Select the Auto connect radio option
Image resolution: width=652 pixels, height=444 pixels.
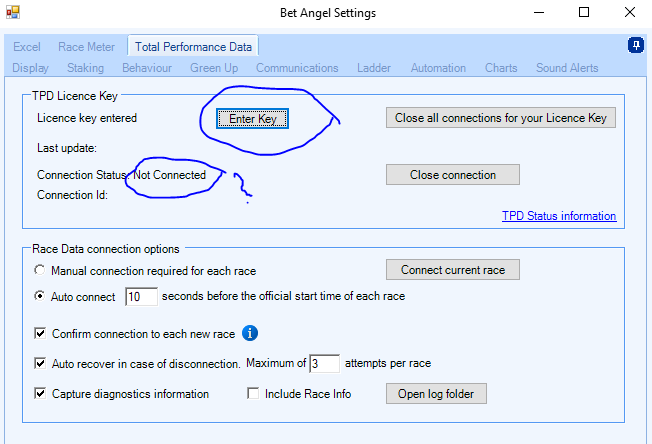39,296
